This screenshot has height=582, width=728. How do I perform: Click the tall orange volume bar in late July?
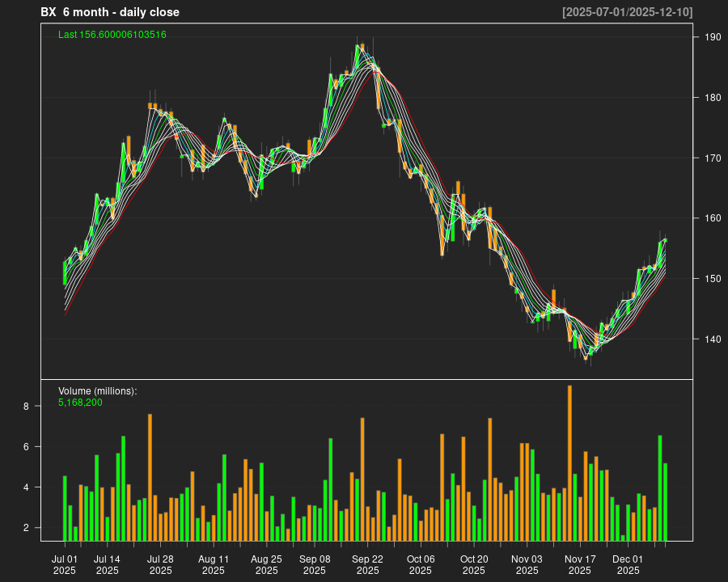150,477
